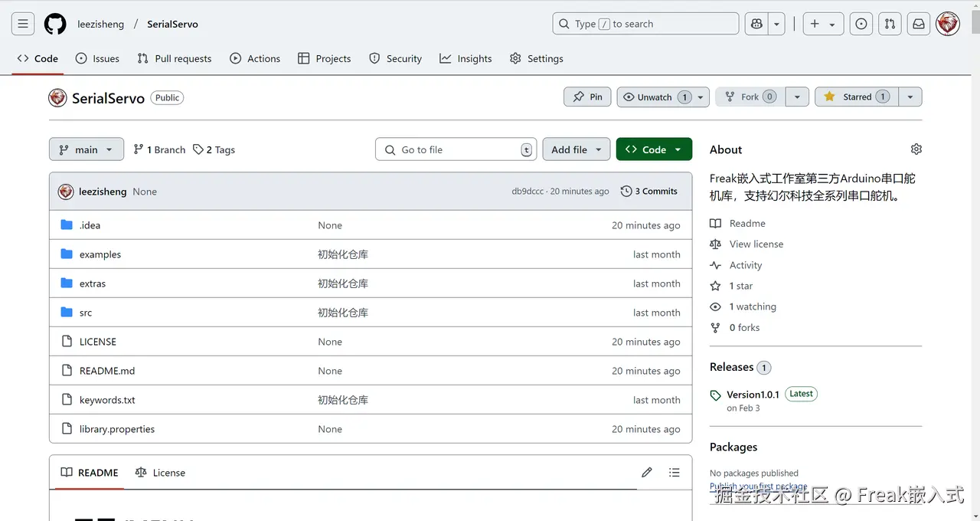Screen dimensions: 980x521
Task: Open library.properties file
Action: click(x=117, y=429)
